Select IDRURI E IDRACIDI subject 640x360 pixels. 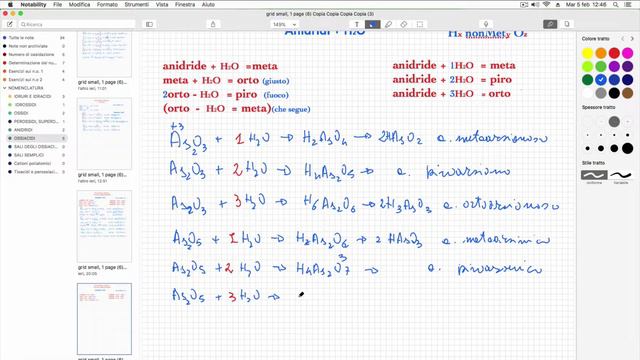[x=36, y=96]
